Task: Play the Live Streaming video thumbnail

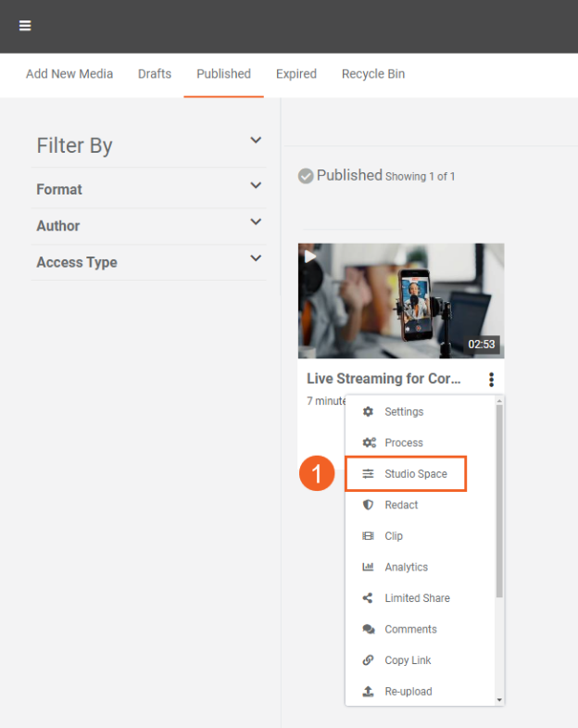Action: click(400, 300)
